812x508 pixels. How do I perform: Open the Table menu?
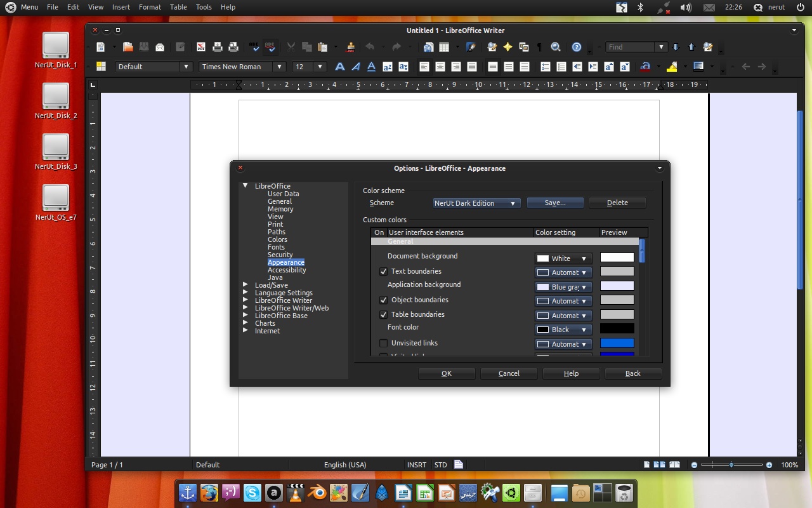point(178,7)
